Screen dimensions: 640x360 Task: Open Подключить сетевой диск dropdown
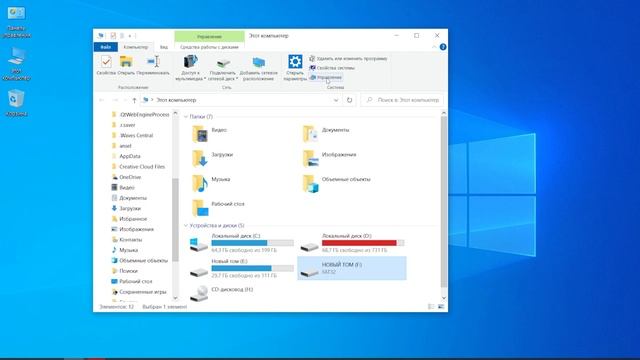(223, 68)
